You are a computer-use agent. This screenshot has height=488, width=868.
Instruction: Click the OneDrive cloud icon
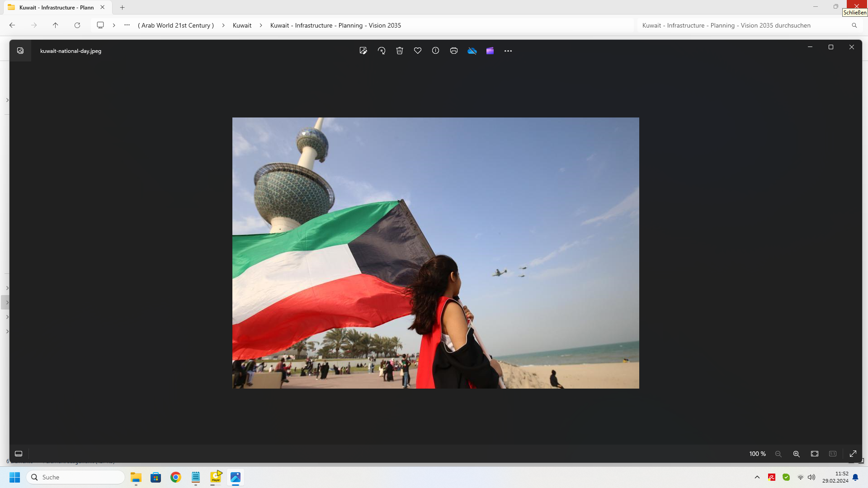[x=472, y=51]
